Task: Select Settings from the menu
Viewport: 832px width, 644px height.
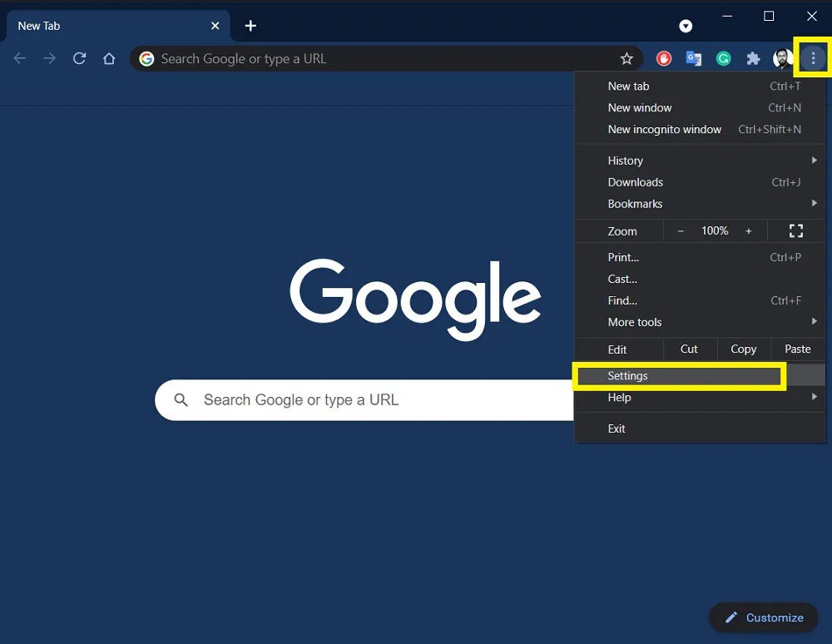Action: 627,375
